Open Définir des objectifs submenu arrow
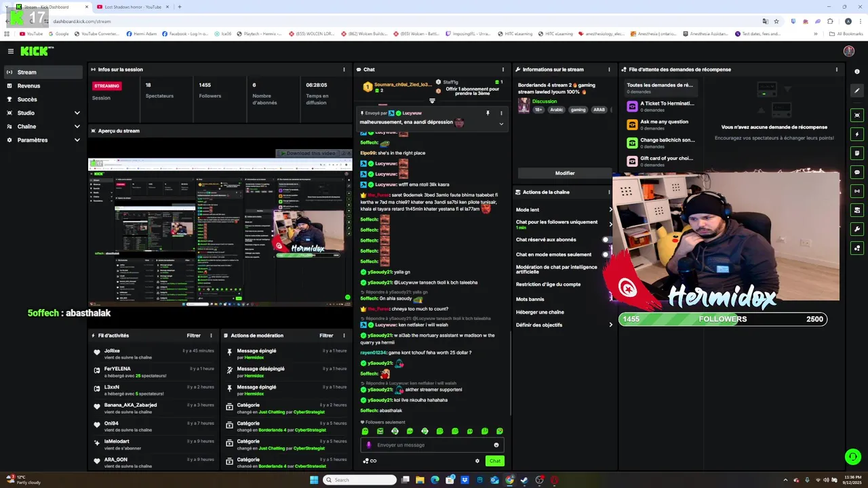The width and height of the screenshot is (868, 488). click(x=610, y=325)
